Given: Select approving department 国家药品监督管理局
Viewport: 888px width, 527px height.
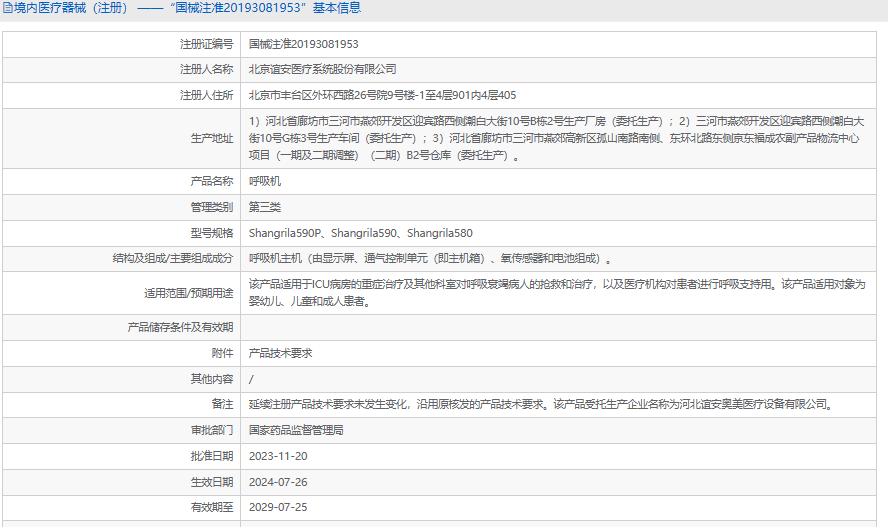Looking at the screenshot, I should point(296,430).
